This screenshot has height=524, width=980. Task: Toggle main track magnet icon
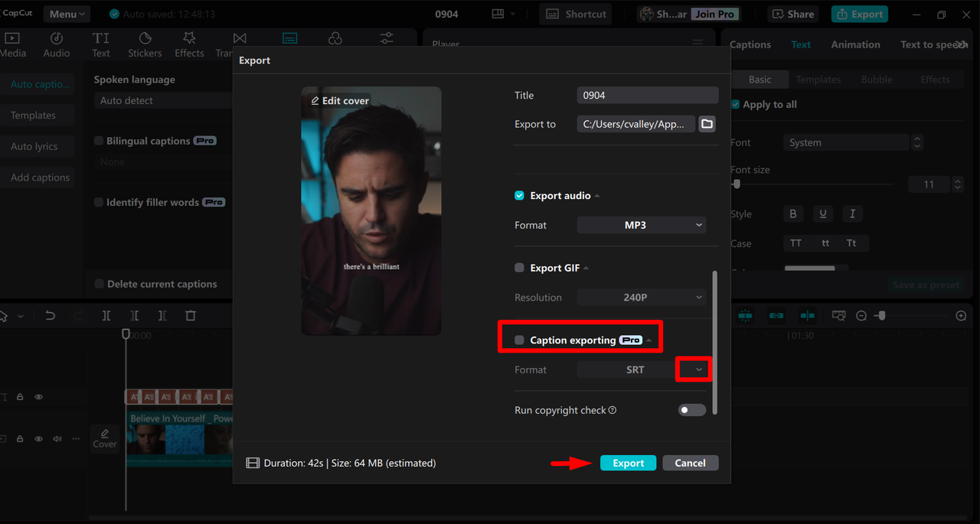pyautogui.click(x=746, y=315)
